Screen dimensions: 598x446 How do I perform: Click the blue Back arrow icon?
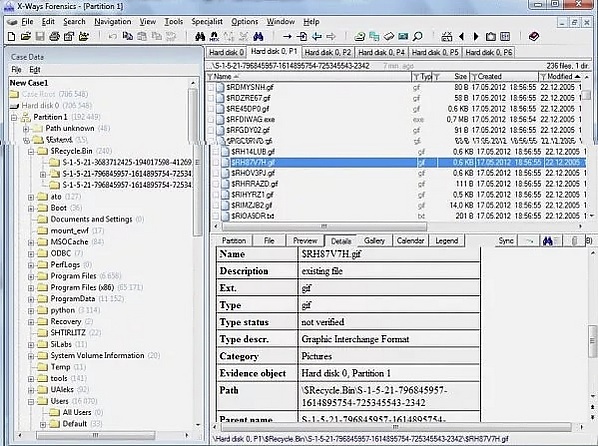(317, 37)
